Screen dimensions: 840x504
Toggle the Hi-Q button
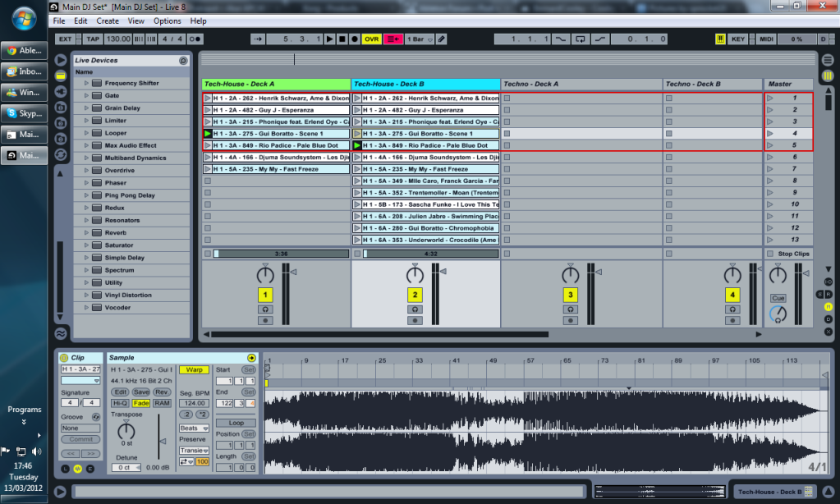pos(120,403)
